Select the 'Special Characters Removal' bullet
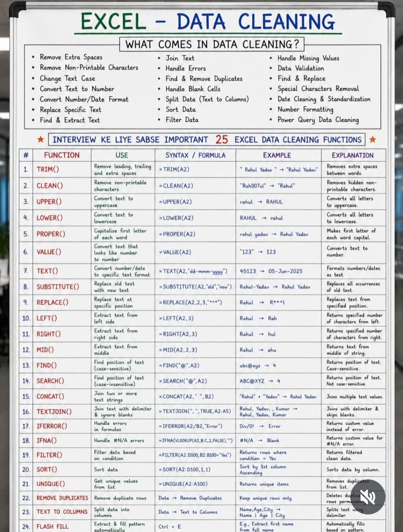The width and height of the screenshot is (403, 532). (x=318, y=89)
